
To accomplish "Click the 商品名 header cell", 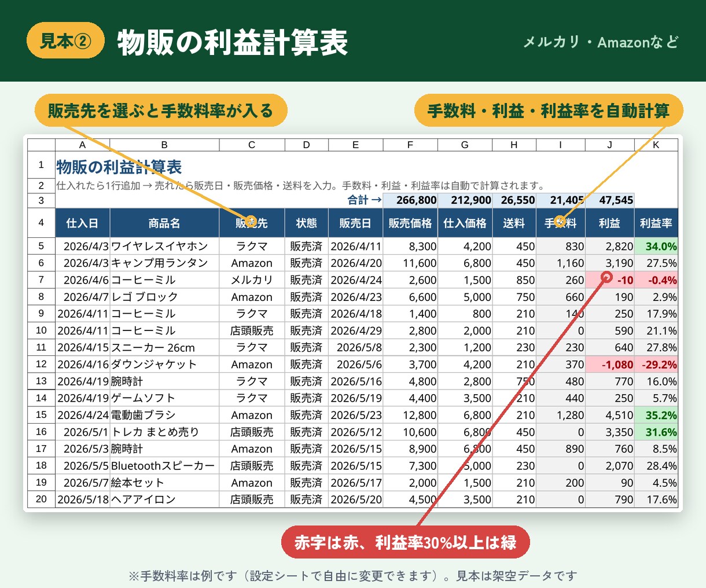I will coord(164,223).
